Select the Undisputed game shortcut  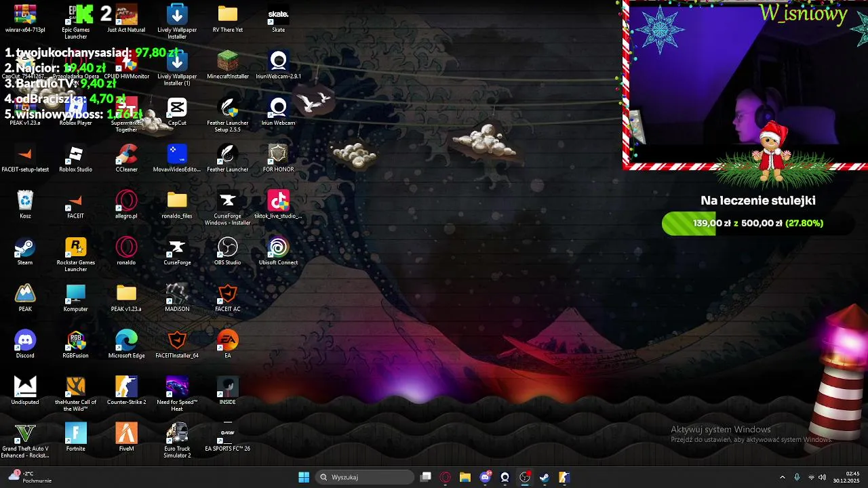[25, 391]
